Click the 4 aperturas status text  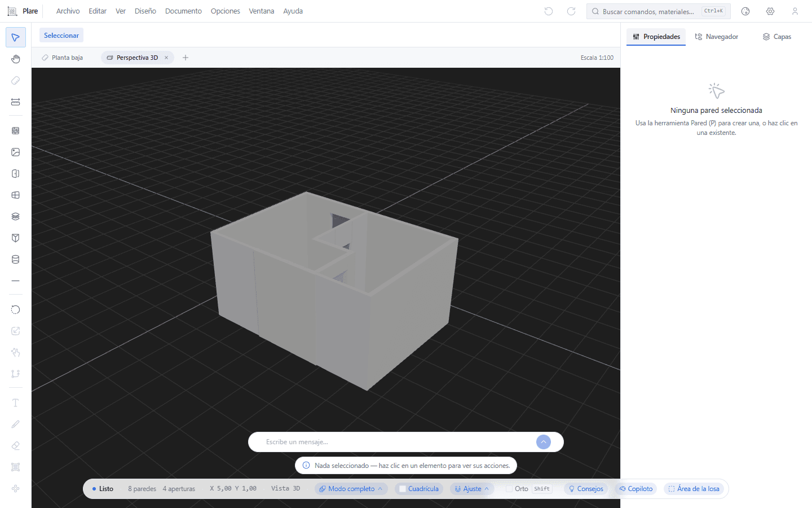[x=179, y=489]
